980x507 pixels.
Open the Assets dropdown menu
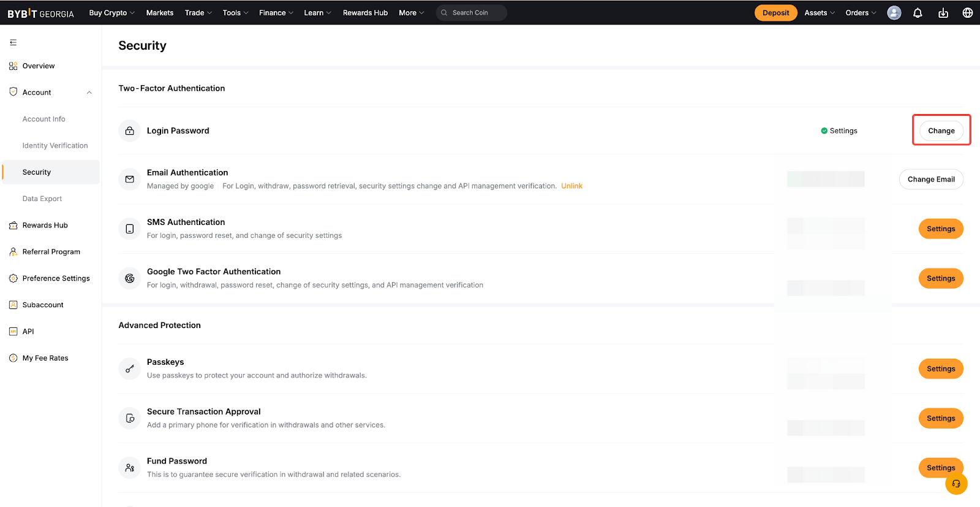pyautogui.click(x=819, y=13)
